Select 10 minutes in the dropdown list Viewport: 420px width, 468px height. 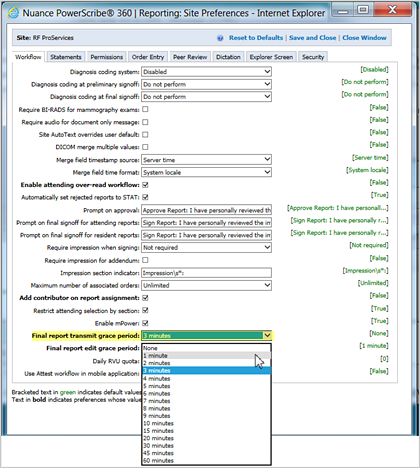206,423
